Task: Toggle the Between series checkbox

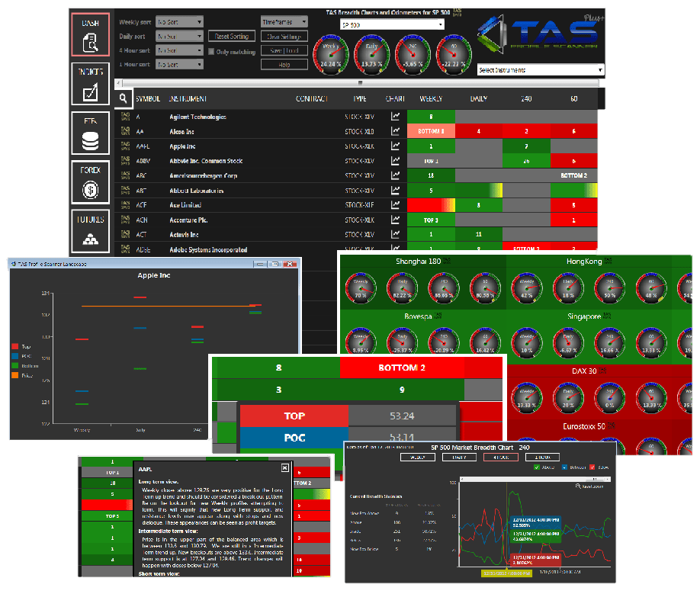Action: tap(564, 467)
